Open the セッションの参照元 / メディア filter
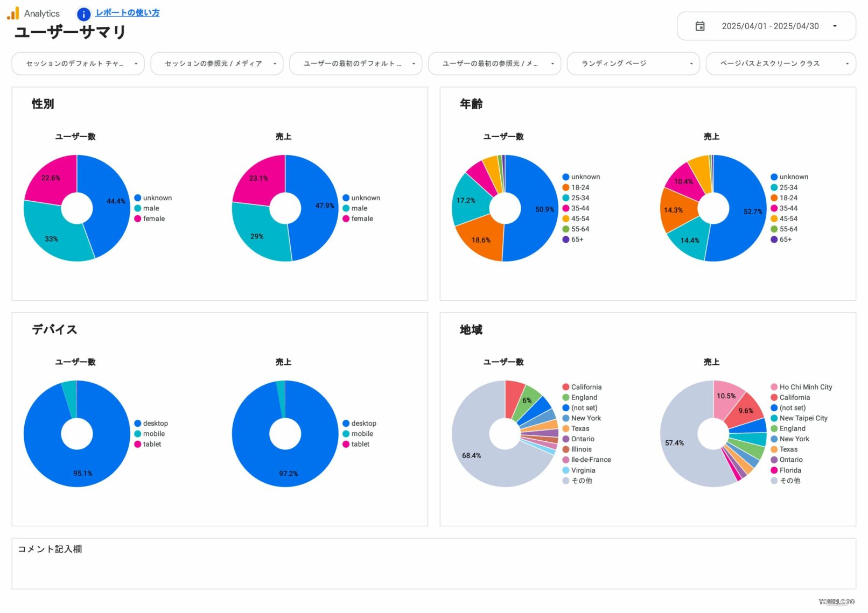 pyautogui.click(x=216, y=64)
